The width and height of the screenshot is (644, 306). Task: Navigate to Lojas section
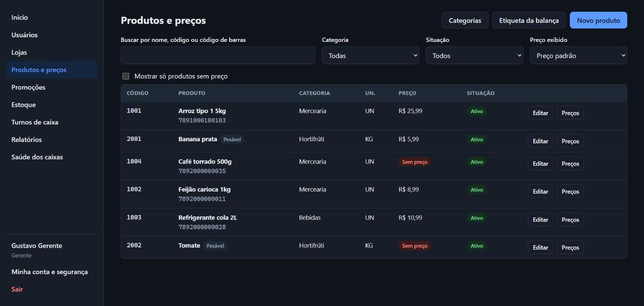coord(52,52)
